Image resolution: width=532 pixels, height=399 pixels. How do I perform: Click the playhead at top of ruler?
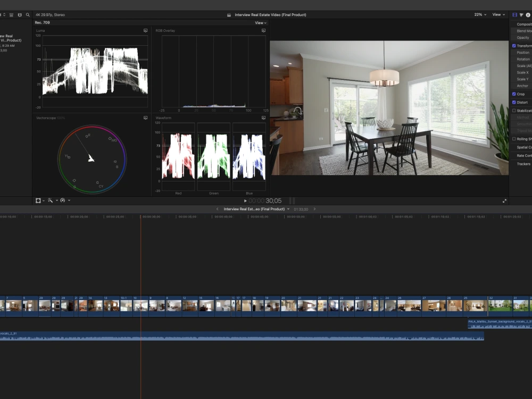tap(141, 217)
